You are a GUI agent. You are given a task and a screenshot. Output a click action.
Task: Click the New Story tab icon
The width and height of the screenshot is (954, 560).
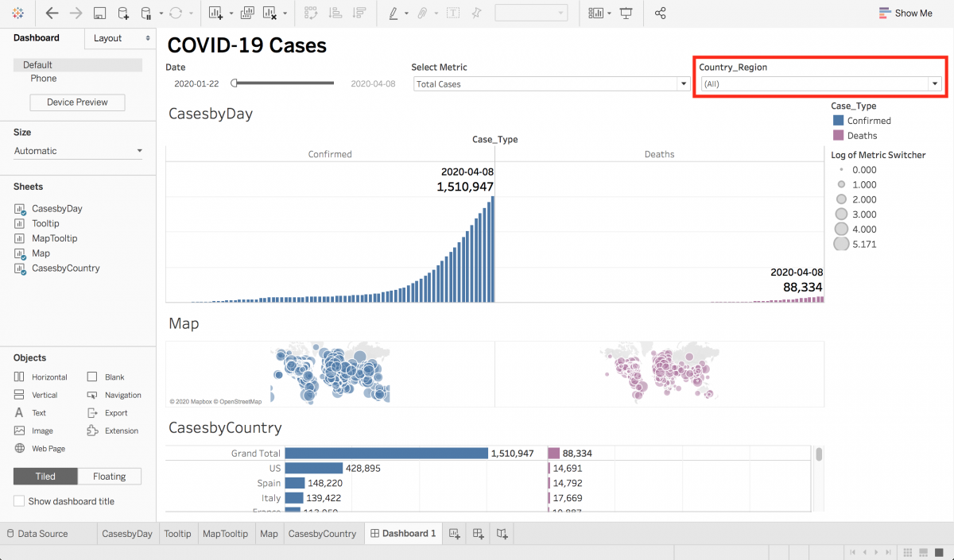coord(502,534)
